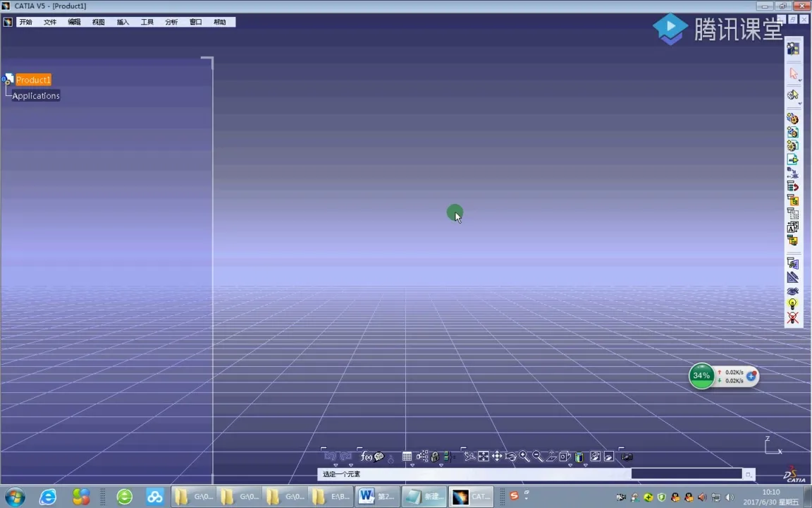Viewport: 812px width, 508px height.
Task: Toggle Swap Visible Space light bulb
Action: [x=794, y=303]
